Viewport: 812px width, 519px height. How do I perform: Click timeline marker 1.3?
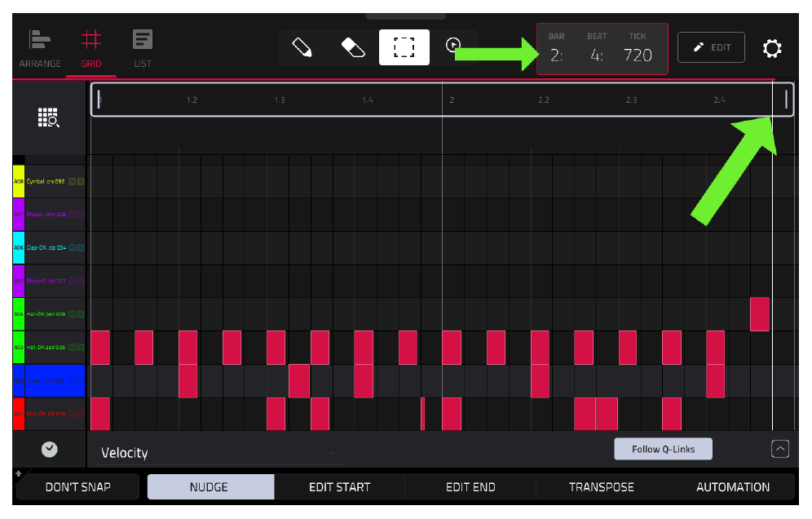click(280, 100)
